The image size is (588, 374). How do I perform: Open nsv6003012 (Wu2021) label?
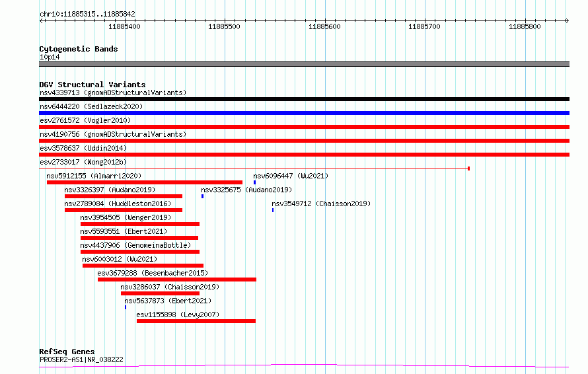point(120,259)
